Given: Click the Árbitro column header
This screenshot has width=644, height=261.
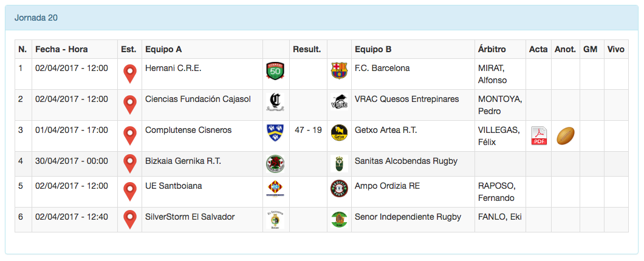Looking at the screenshot, I should coord(492,49).
